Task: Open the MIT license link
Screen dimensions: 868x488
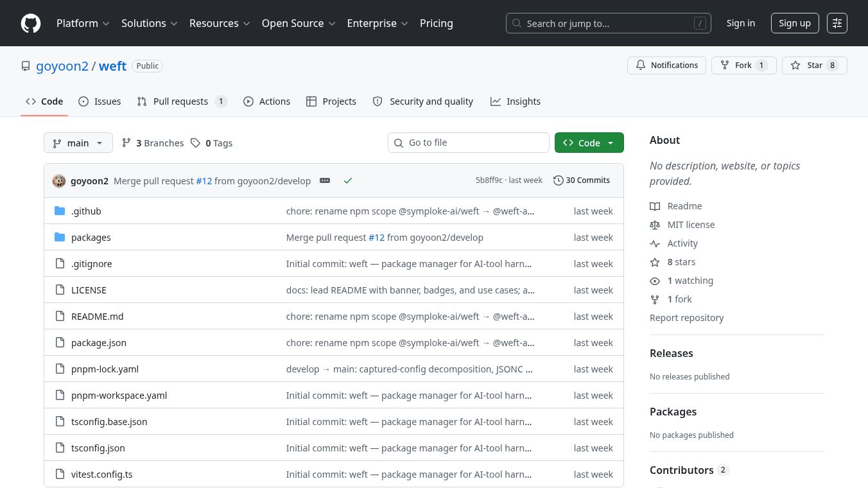Action: (691, 225)
